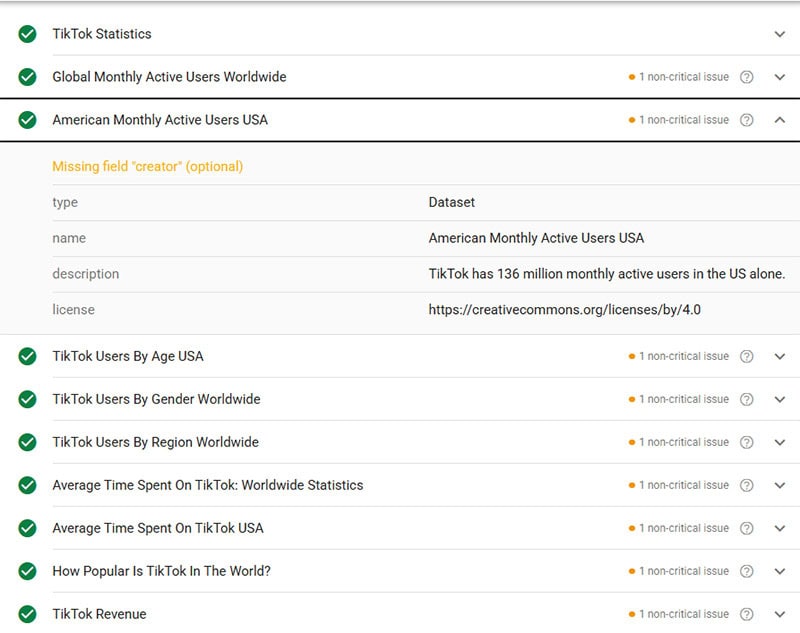The image size is (800, 633).
Task: Click green checkmark beside TikTok Revenue
Action: [28, 614]
